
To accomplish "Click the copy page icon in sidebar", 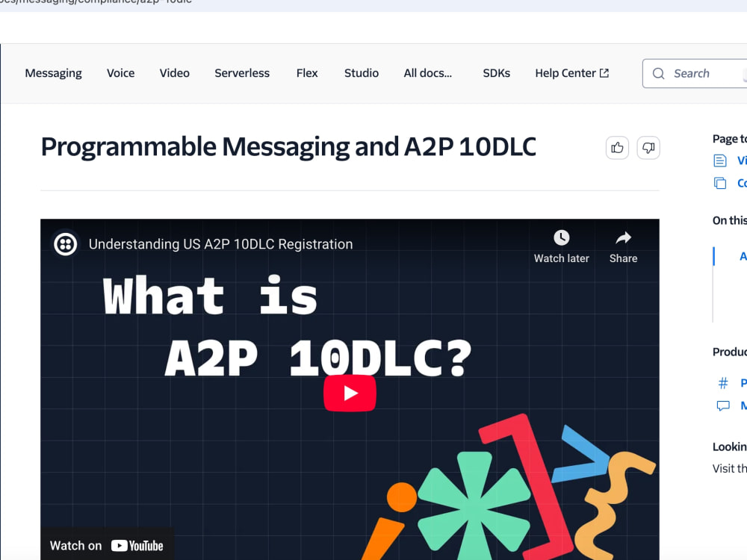I will tap(720, 184).
